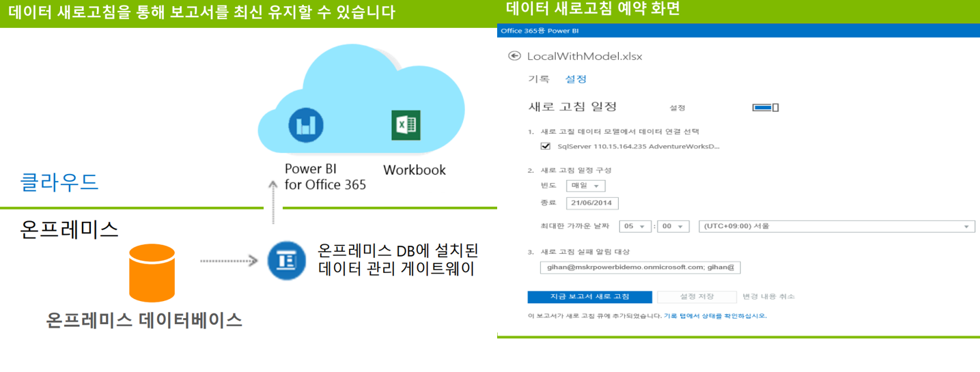Click the 새로 고침 일정 heading

coord(572,106)
